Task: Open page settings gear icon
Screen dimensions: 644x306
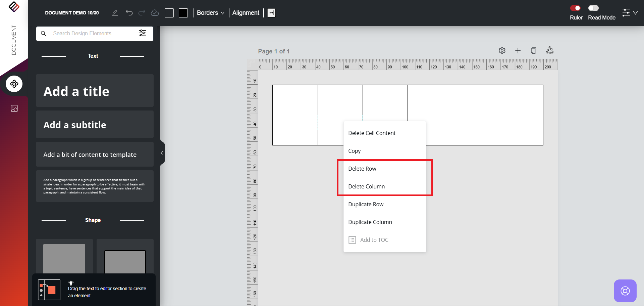Action: [x=502, y=50]
